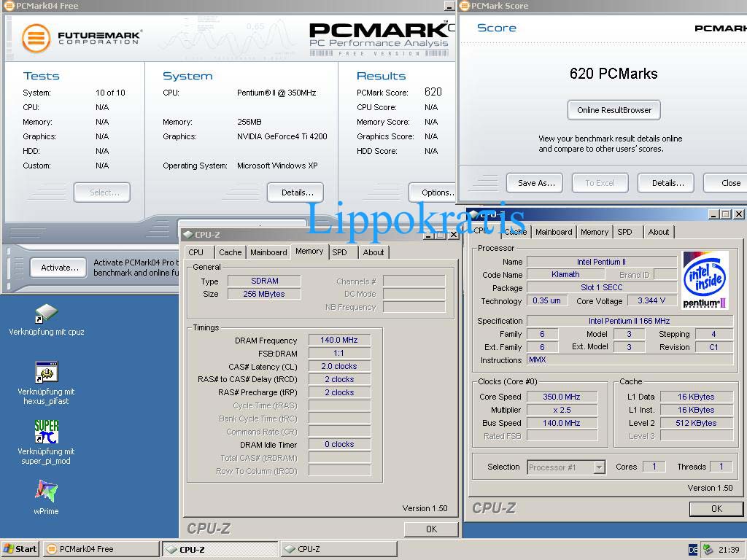Click the Windows Start button

point(20,549)
